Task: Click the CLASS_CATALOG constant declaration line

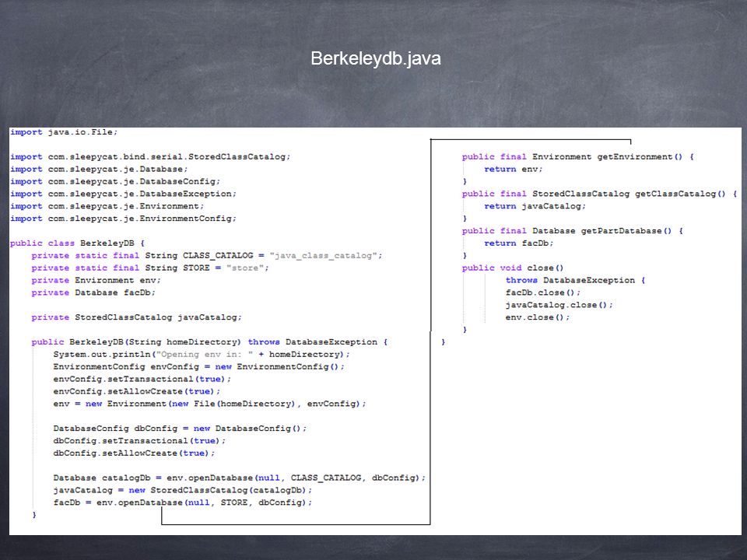Action: [x=207, y=256]
